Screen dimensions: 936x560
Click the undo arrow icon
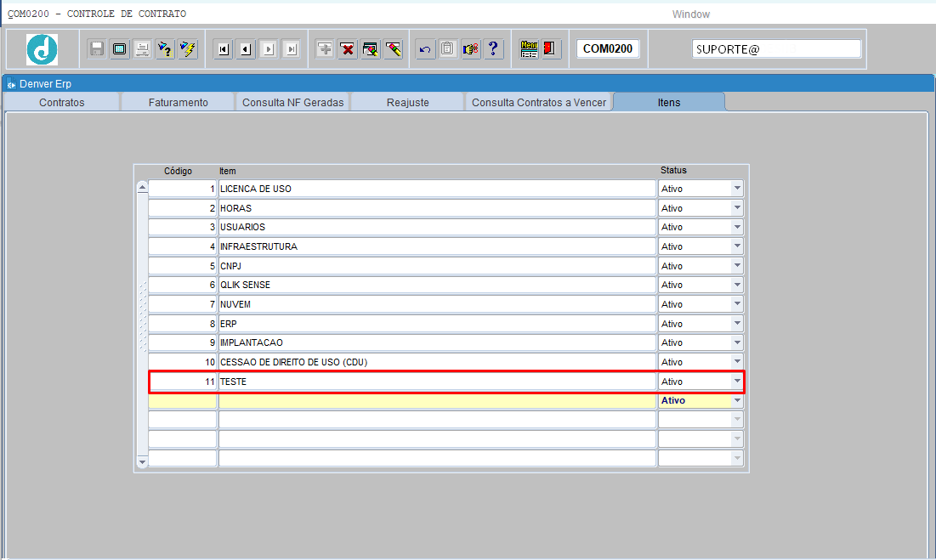point(425,49)
